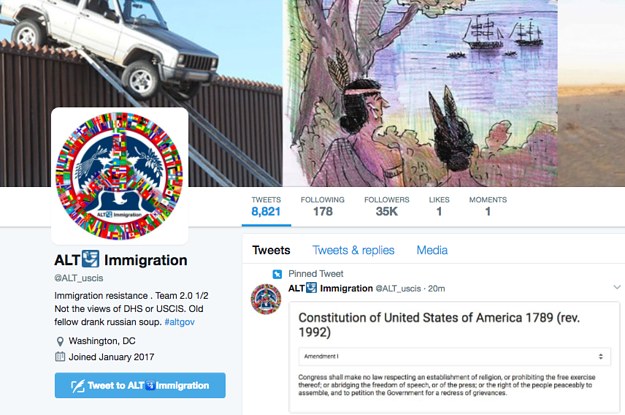
Task: Click the pinned tweet's small avatar icon
Action: [x=265, y=299]
